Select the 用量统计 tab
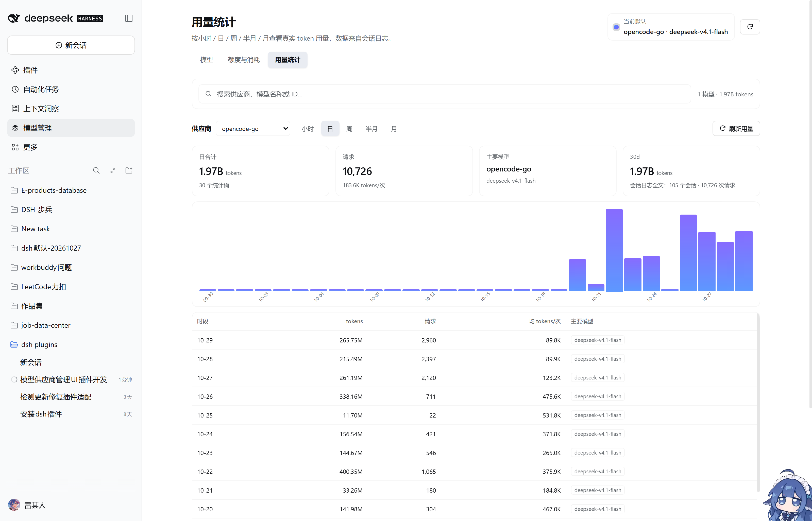Screen dimensions: 812x521 click(287, 60)
